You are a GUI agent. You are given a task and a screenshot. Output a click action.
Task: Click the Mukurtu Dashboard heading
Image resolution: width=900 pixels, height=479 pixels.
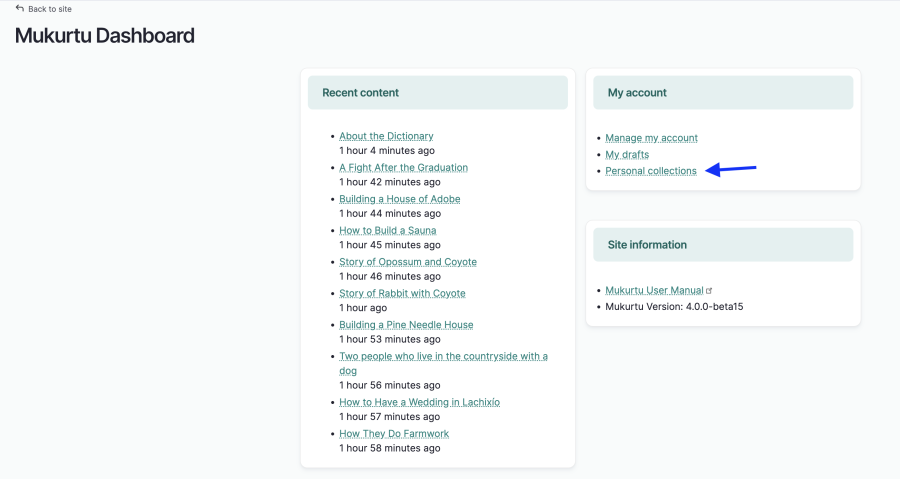(x=104, y=36)
